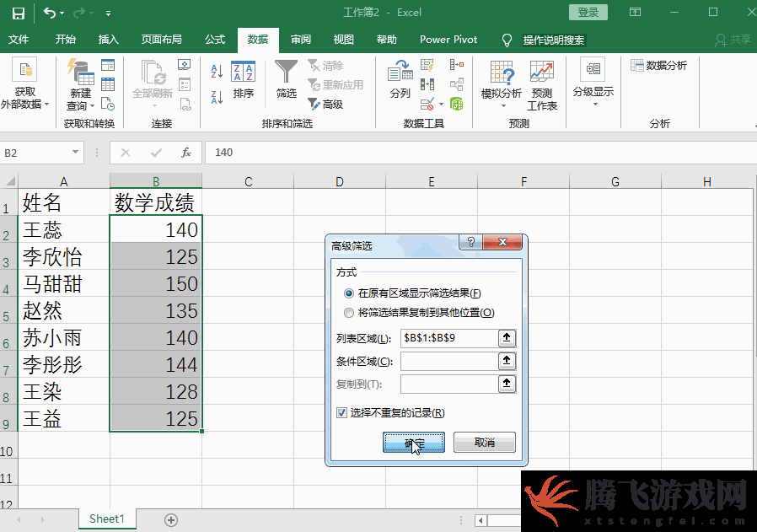Click the green manage data model icon
The height and width of the screenshot is (532, 757).
(x=457, y=104)
